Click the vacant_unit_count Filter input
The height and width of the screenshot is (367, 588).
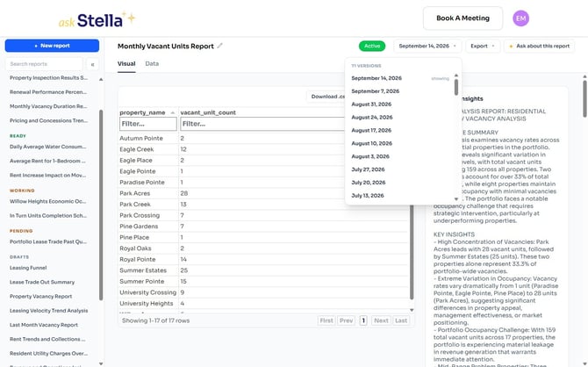click(x=262, y=124)
